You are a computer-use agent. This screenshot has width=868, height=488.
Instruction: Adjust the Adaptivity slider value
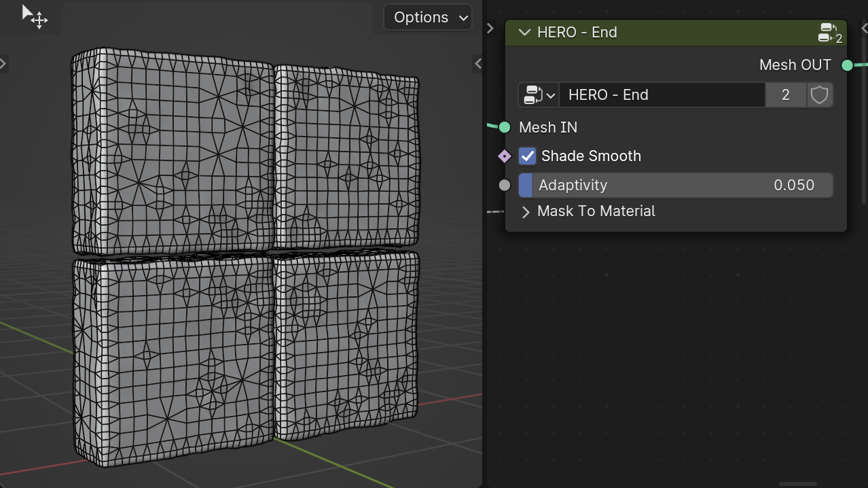click(676, 185)
